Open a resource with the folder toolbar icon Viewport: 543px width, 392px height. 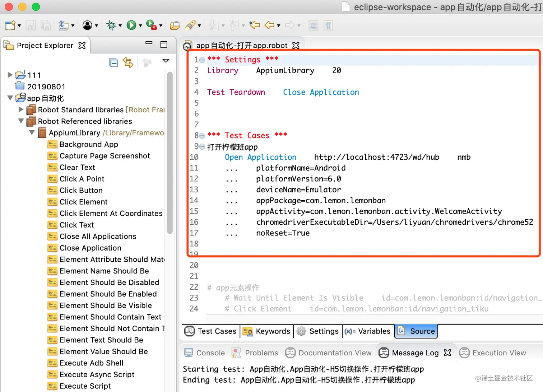coord(175,25)
